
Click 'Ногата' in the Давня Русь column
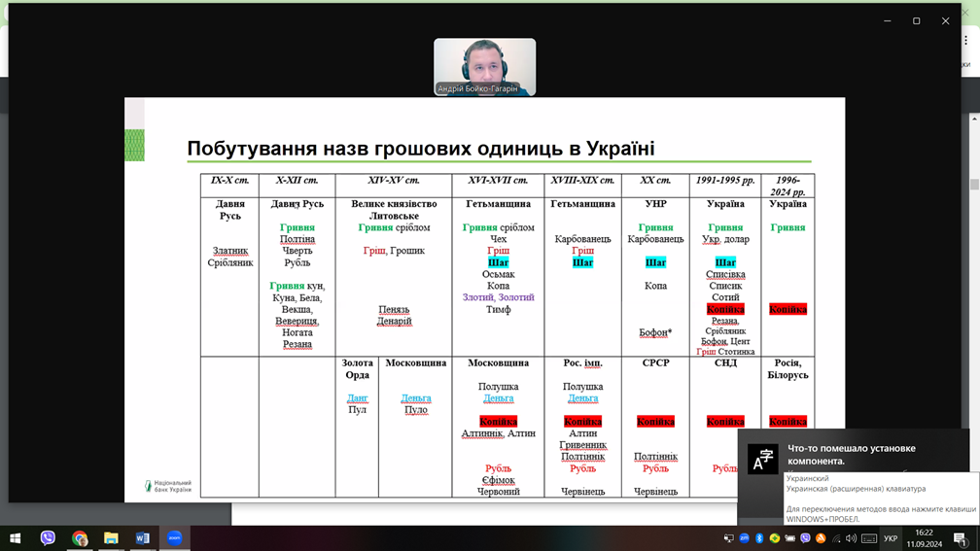coord(297,332)
